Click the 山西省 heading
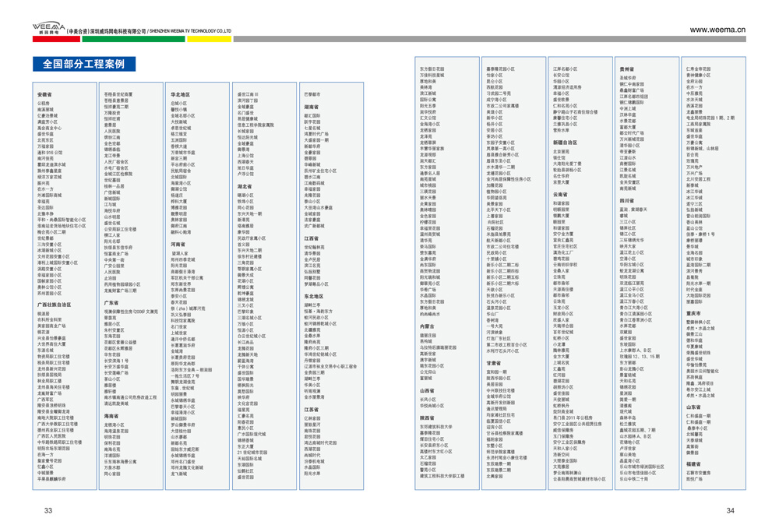Image resolution: width=779 pixels, height=532 pixels. coord(427,391)
